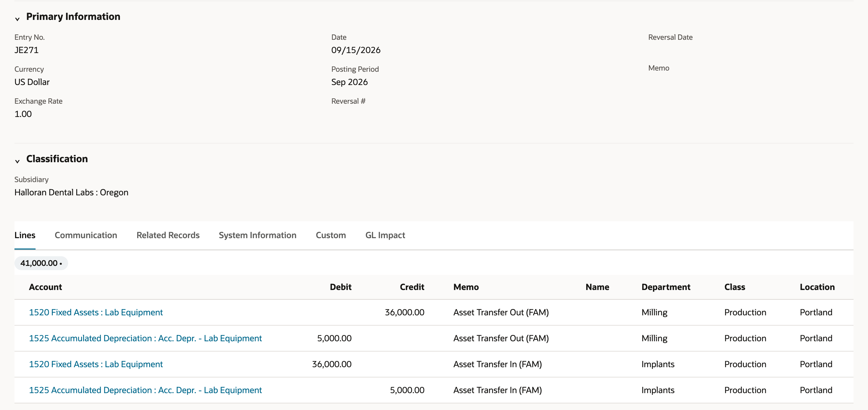Collapse the Primary Information section chevron
Screen dimensions: 868x410
pyautogui.click(x=17, y=19)
